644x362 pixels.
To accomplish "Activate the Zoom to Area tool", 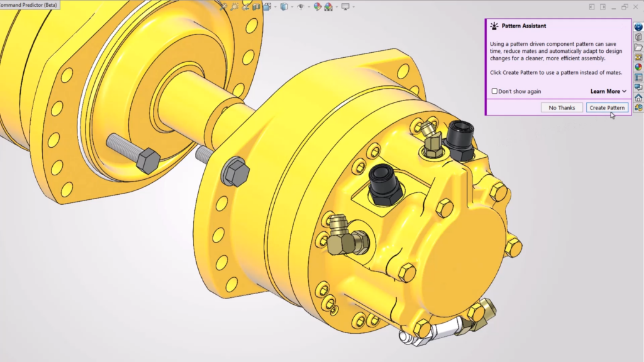I will (x=234, y=6).
